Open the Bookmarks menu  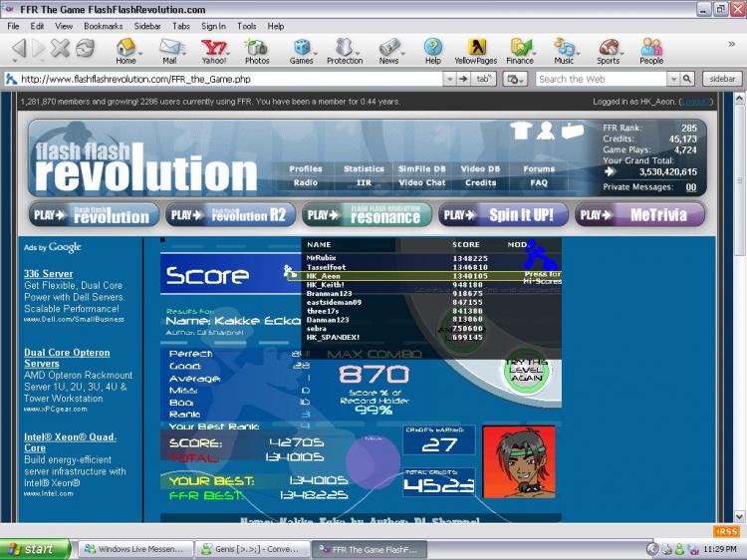[x=103, y=26]
